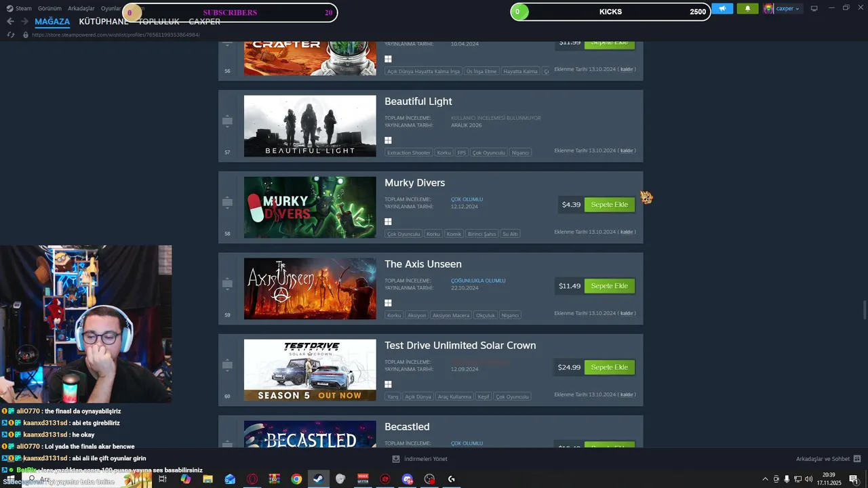Open the Oyunlar menu
This screenshot has height=488, width=868.
pyautogui.click(x=111, y=9)
